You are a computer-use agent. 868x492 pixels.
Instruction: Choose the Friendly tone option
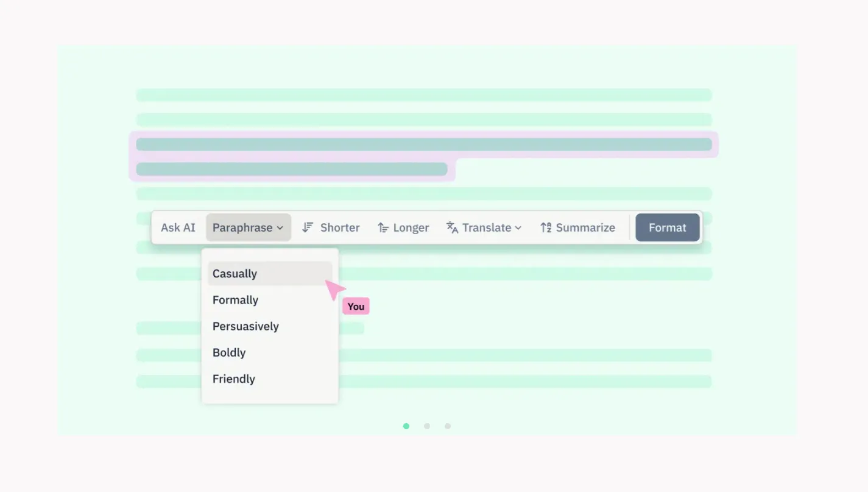click(x=233, y=379)
